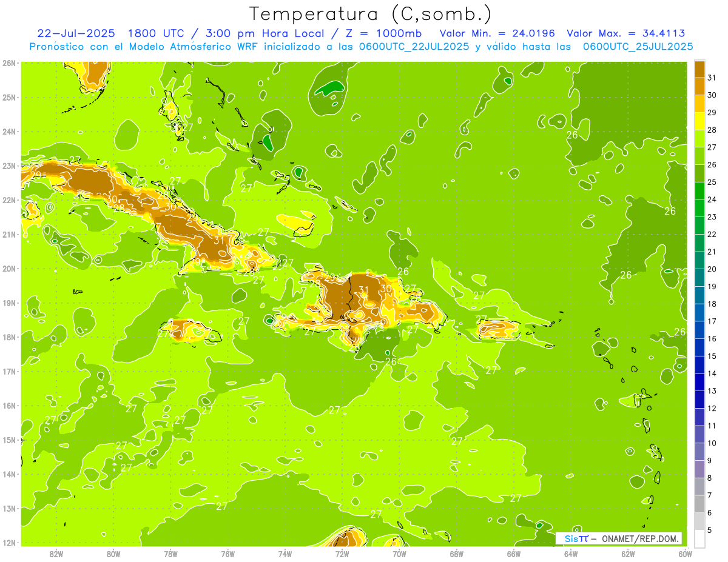728x562 pixels.
Task: Click the number 24 on the color legend
Action: pos(712,199)
